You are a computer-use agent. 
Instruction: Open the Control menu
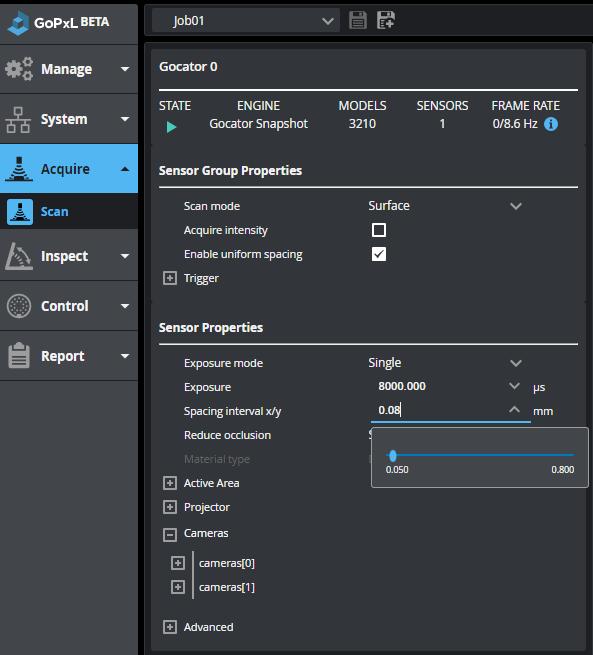click(69, 306)
